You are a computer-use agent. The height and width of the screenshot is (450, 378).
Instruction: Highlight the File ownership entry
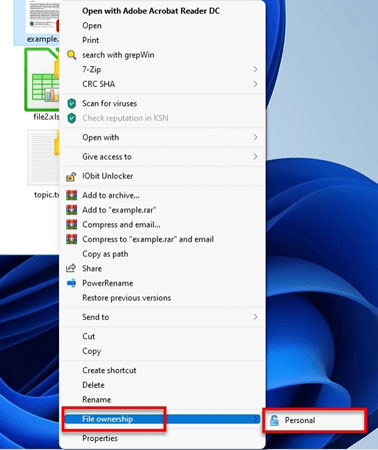pyautogui.click(x=162, y=419)
